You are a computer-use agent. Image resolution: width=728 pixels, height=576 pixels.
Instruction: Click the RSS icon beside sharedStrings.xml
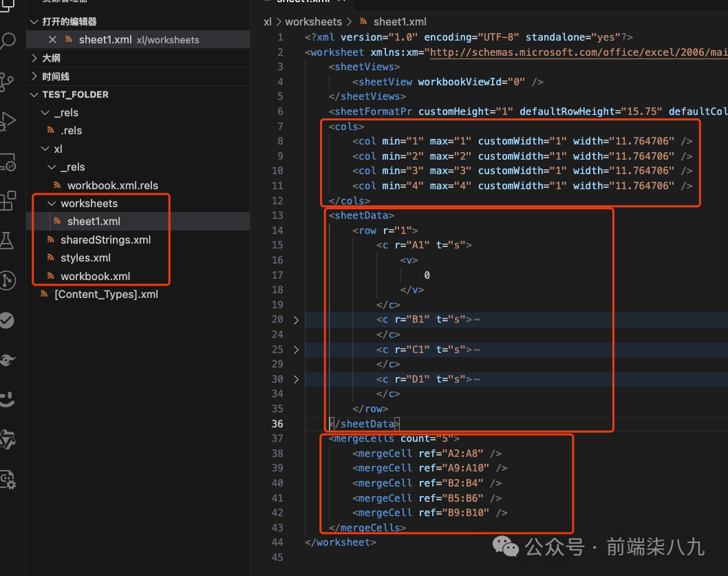(x=51, y=239)
